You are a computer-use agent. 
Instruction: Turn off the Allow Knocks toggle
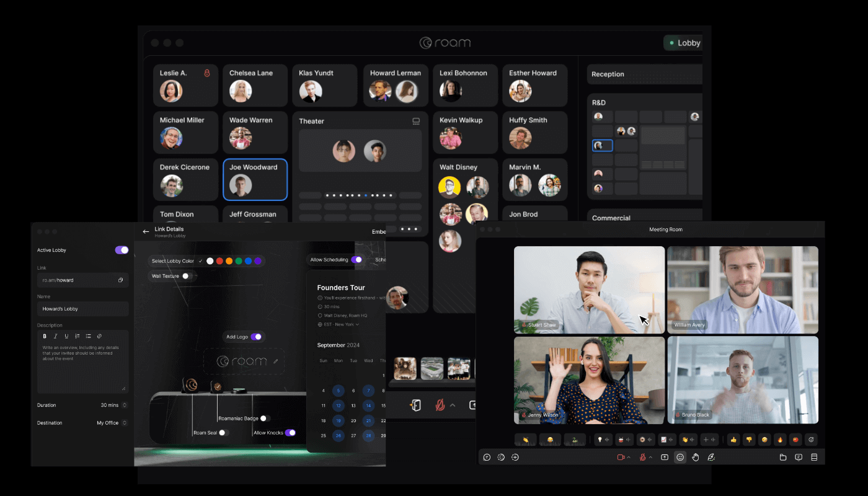291,432
